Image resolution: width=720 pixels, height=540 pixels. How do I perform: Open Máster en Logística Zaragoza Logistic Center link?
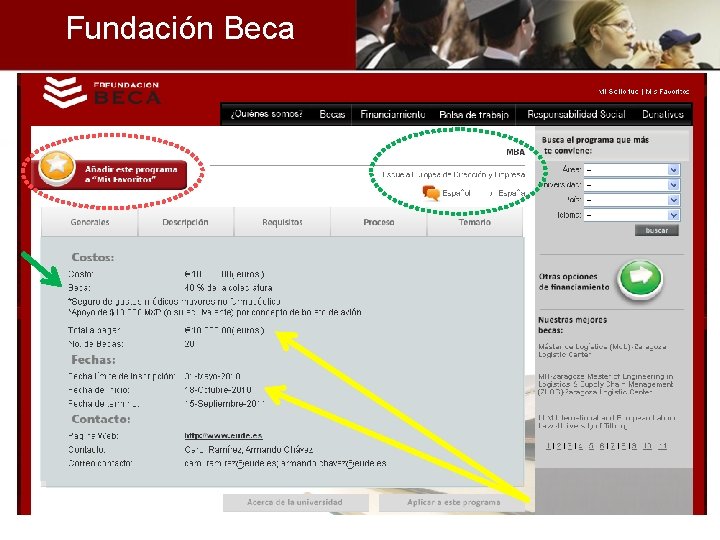tap(602, 351)
